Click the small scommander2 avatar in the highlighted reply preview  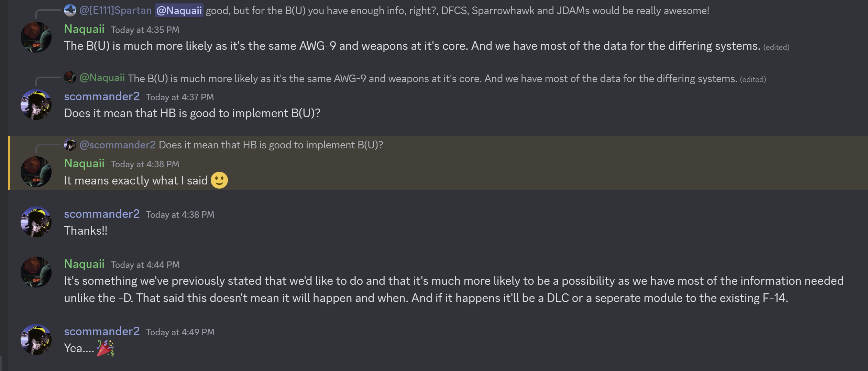[x=70, y=145]
